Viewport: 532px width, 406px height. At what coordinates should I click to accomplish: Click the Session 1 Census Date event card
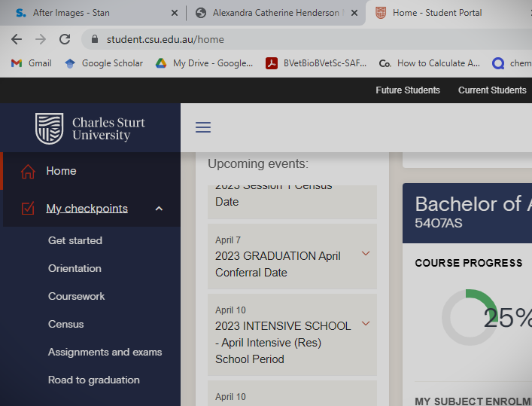point(292,202)
